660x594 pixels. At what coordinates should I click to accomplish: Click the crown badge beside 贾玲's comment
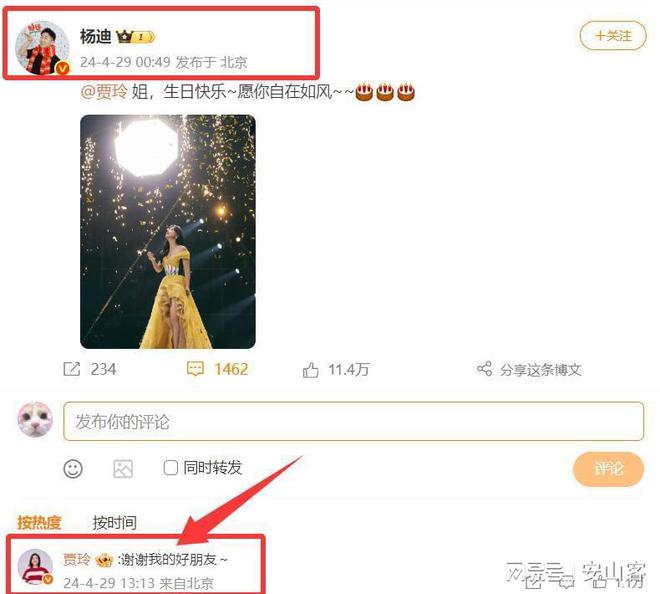tap(104, 560)
